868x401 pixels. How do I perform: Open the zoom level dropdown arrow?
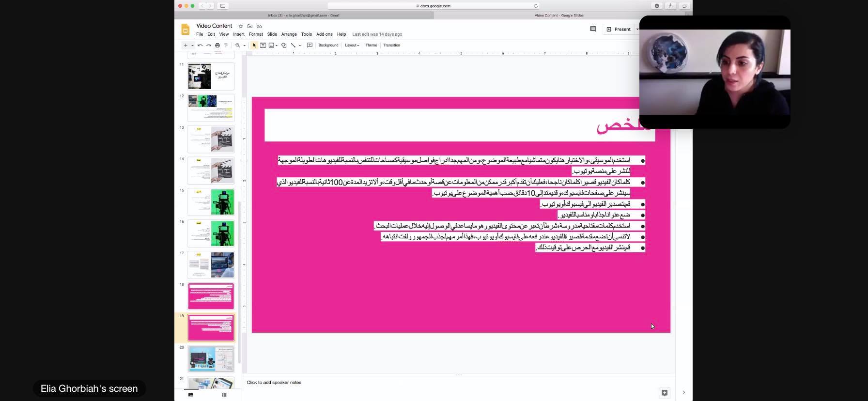tap(245, 45)
